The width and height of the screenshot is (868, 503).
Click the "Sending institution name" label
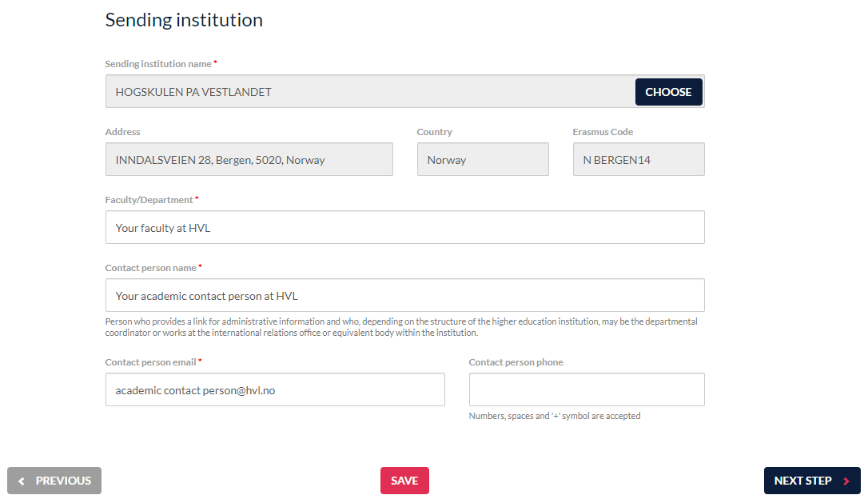(158, 64)
